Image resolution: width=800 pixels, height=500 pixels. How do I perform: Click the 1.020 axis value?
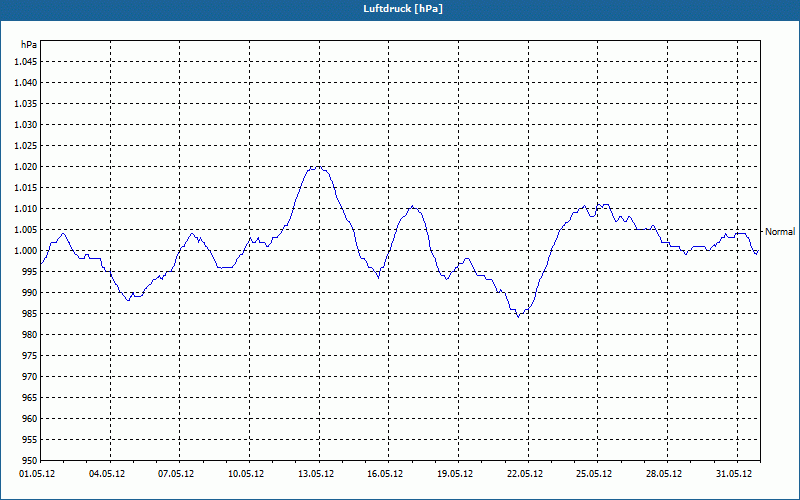(x=27, y=167)
